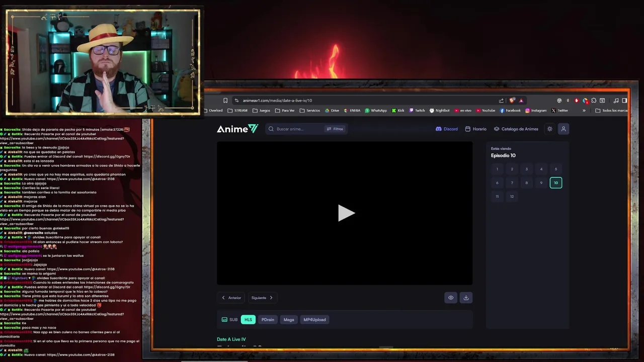
Task: Open the Drive bookmark
Action: 332,111
